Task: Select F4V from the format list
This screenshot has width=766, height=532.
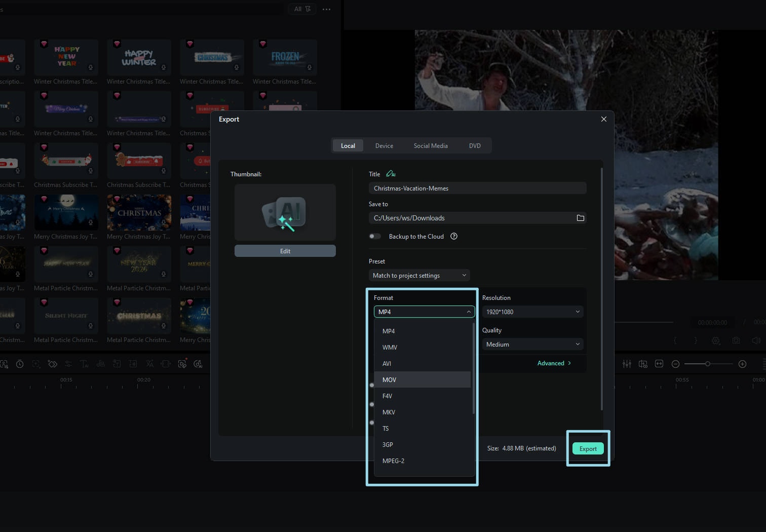Action: click(423, 396)
